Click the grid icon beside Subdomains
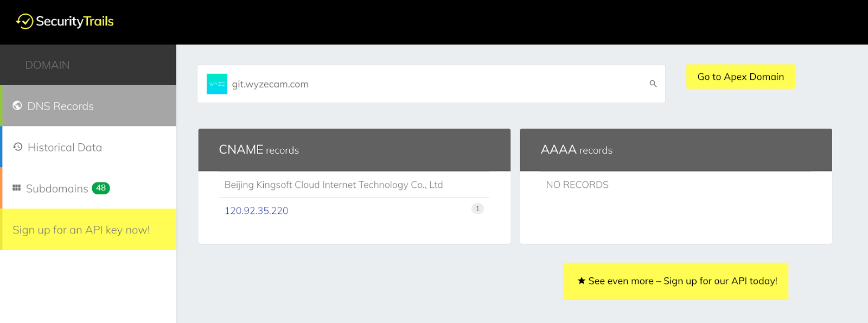Viewport: 868px width, 323px height. click(17, 188)
